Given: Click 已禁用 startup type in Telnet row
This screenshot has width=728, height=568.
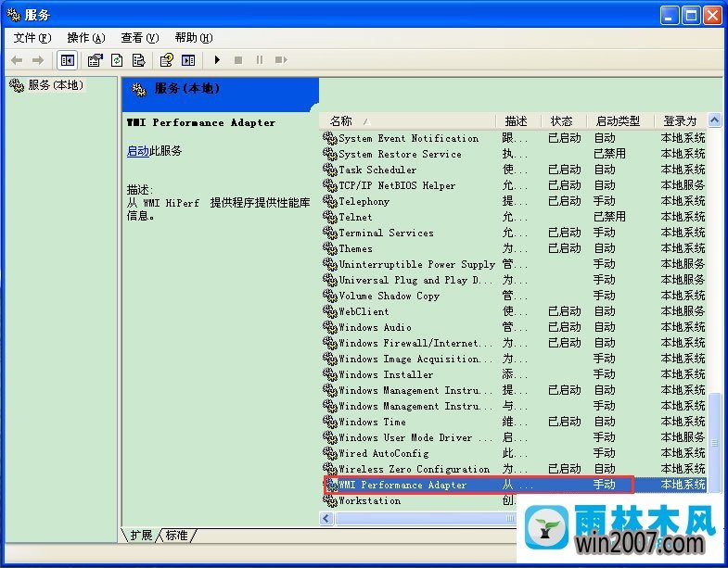Looking at the screenshot, I should click(x=609, y=217).
